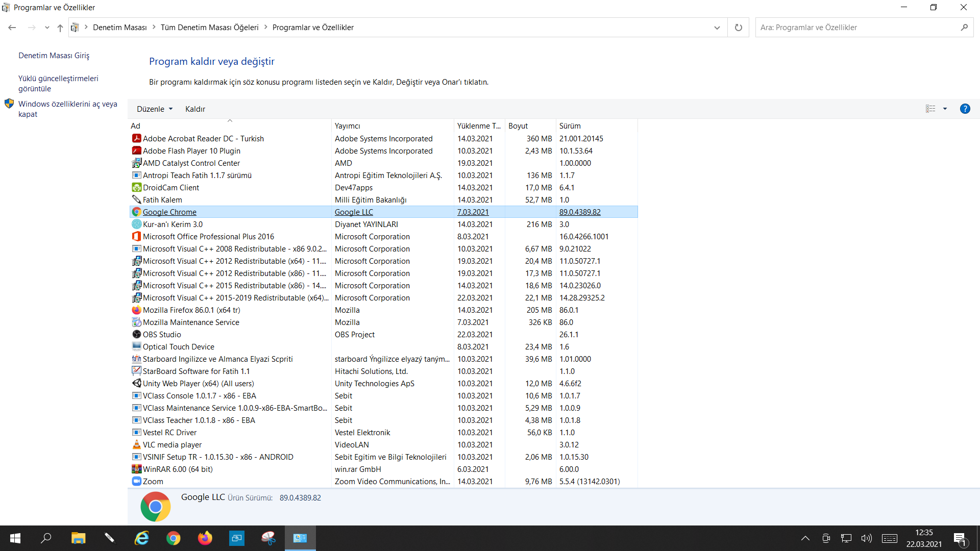Viewport: 980px width, 551px height.
Task: Sort by Yüklenme Tarihi column header
Action: pos(479,126)
